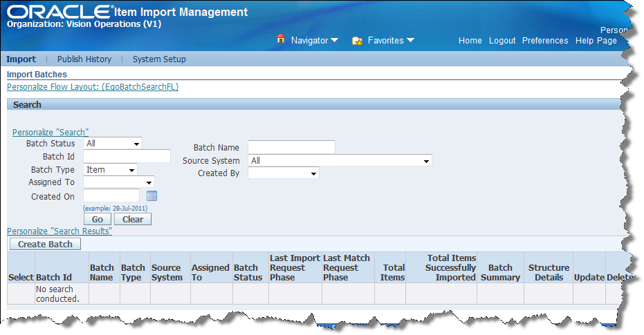Click Personalize Flow Layout link
This screenshot has height=335, width=644.
point(93,87)
